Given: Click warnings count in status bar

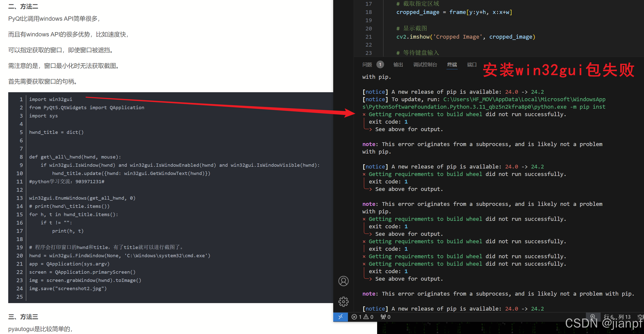Looking at the screenshot, I should [368, 317].
